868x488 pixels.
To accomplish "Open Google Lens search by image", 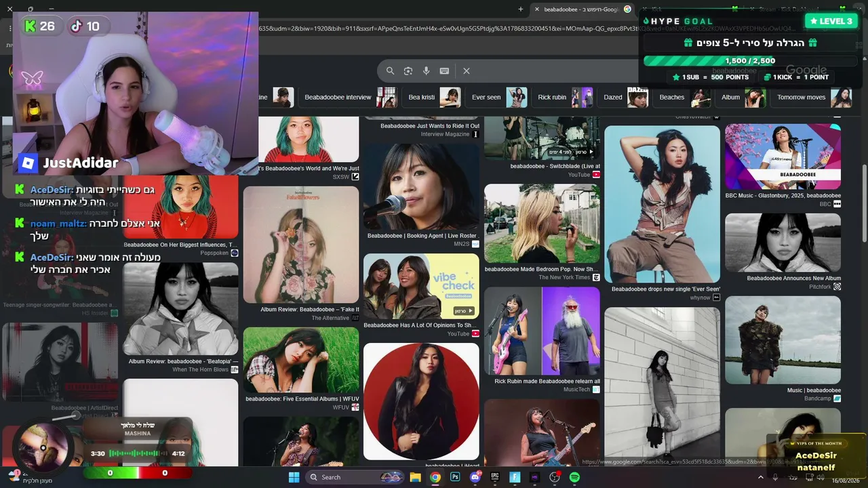I will tap(408, 70).
